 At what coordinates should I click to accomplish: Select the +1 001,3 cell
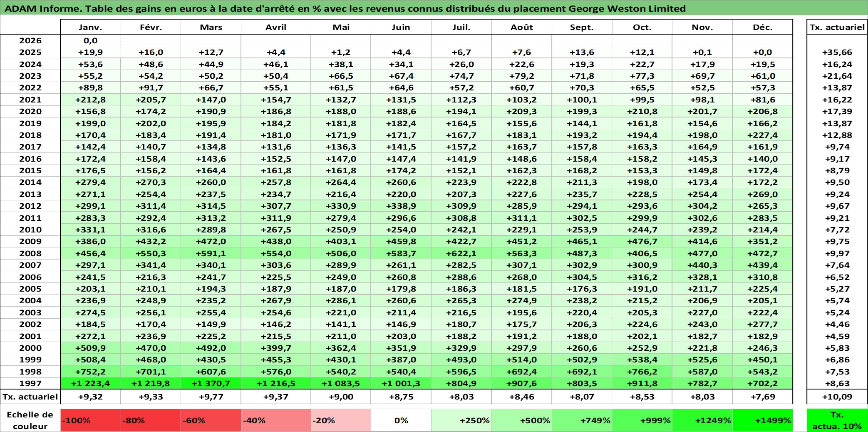(x=401, y=383)
